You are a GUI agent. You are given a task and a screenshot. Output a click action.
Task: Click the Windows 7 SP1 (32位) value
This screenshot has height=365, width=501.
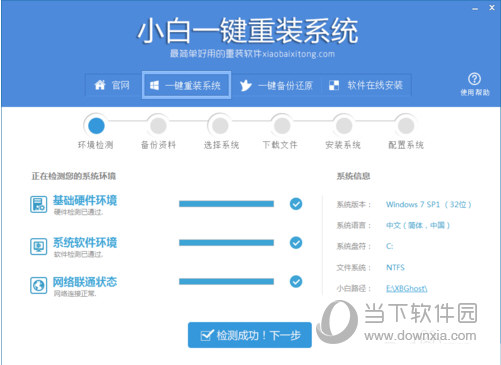tap(429, 204)
